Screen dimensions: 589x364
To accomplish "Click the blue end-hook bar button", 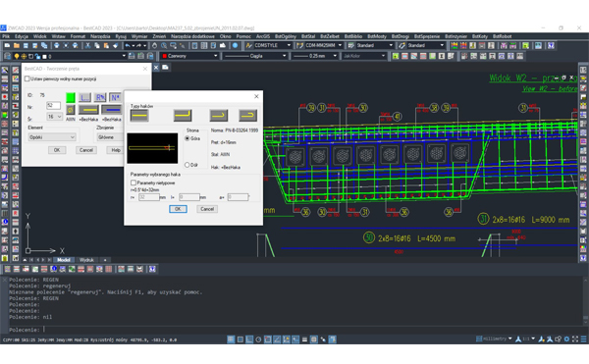I will click(x=112, y=110).
